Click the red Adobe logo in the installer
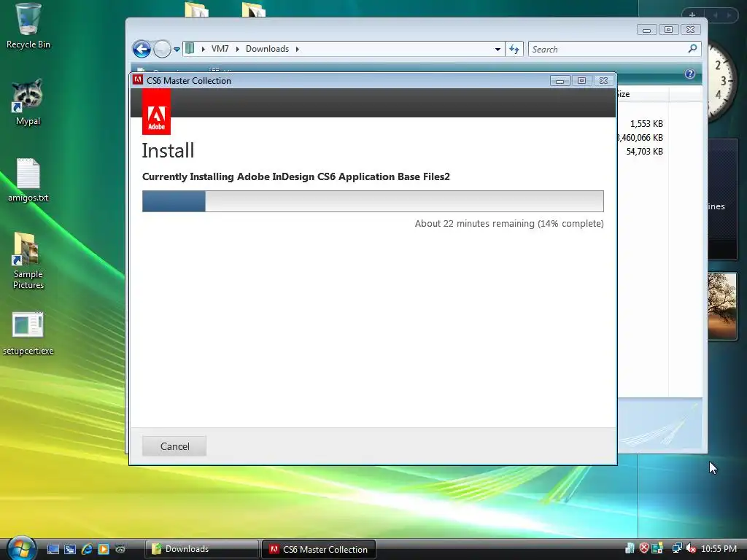This screenshot has width=747, height=560. [156, 112]
